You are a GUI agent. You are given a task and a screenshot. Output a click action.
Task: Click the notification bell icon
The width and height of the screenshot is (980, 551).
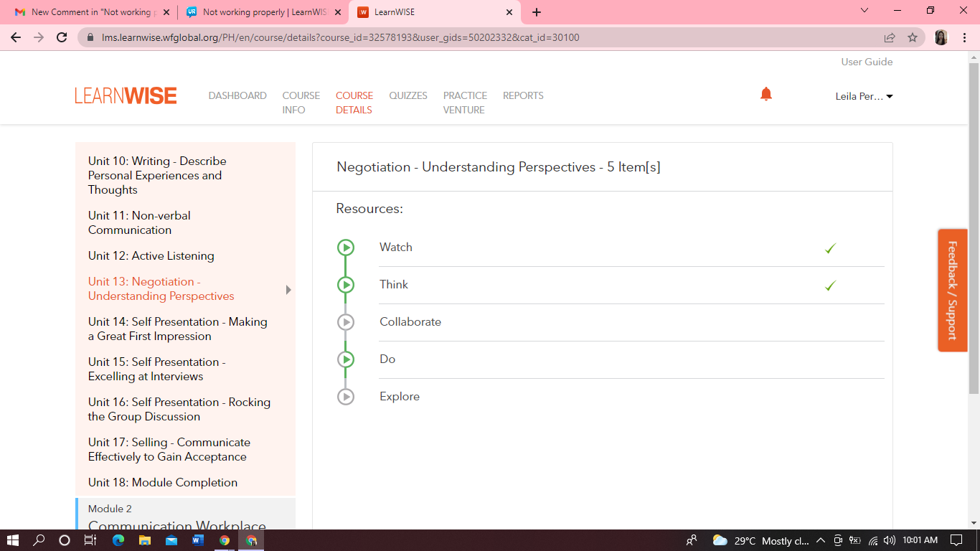(765, 94)
